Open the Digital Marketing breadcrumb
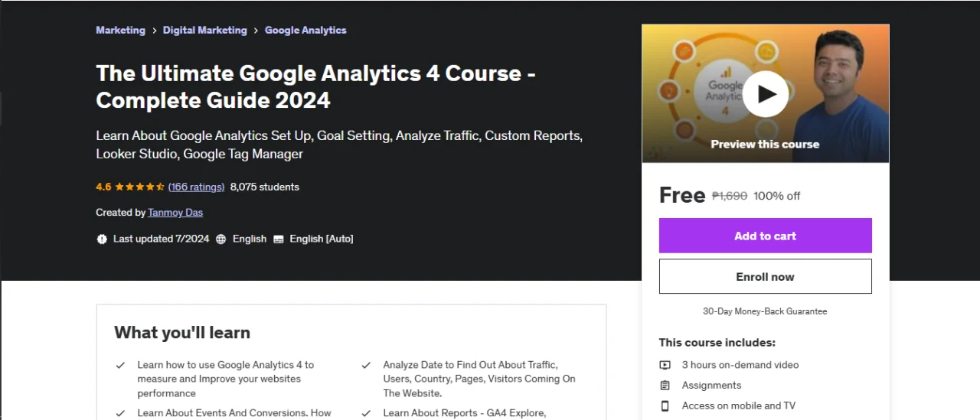The height and width of the screenshot is (420, 980). tap(205, 30)
